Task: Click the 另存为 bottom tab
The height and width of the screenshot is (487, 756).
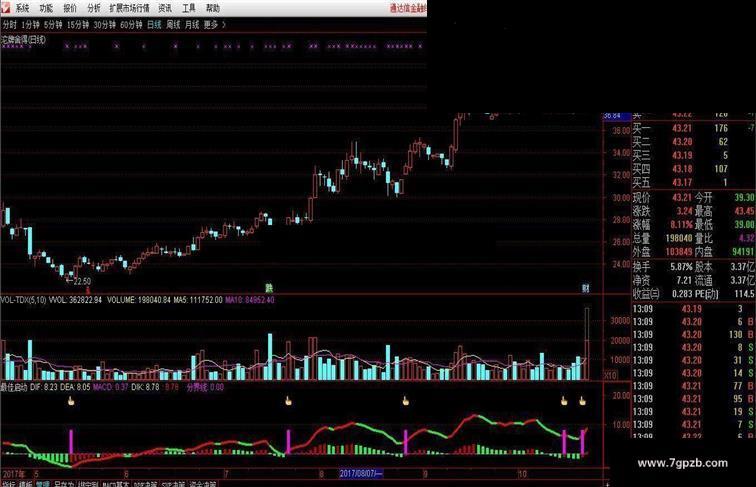Action: 64,484
